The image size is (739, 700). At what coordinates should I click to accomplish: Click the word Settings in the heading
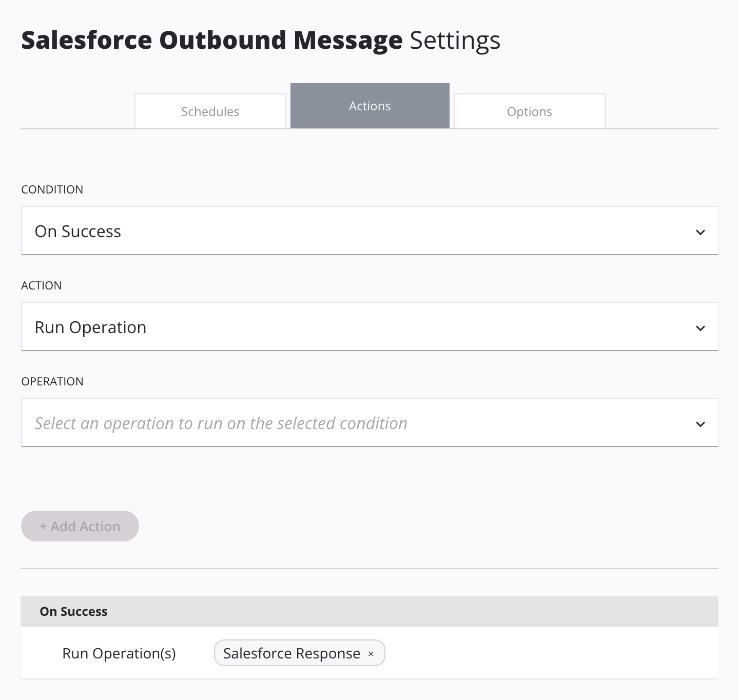point(455,40)
